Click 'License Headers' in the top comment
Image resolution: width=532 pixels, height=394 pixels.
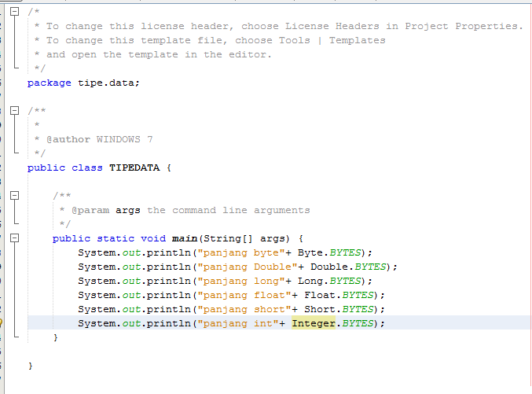[332, 26]
